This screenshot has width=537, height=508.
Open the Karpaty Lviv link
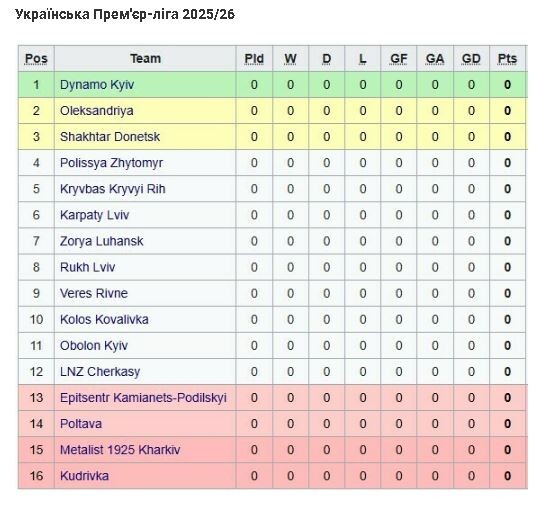click(x=95, y=215)
